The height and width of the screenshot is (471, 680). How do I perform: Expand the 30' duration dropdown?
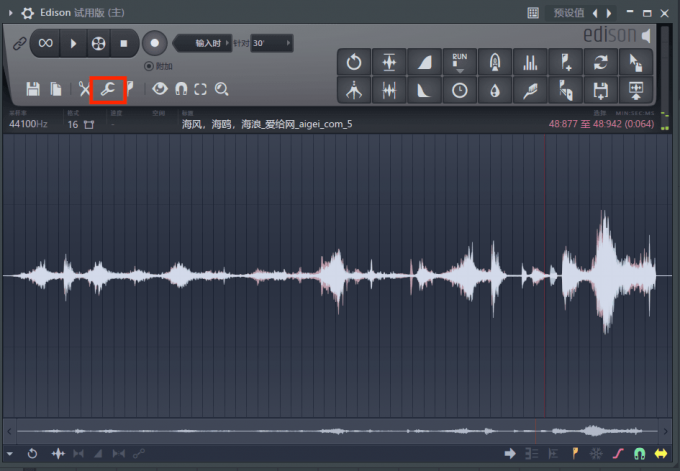click(x=272, y=43)
